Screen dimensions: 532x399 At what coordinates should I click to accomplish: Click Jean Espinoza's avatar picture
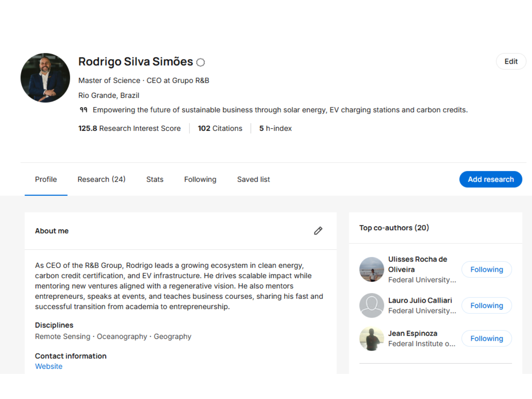coord(371,338)
